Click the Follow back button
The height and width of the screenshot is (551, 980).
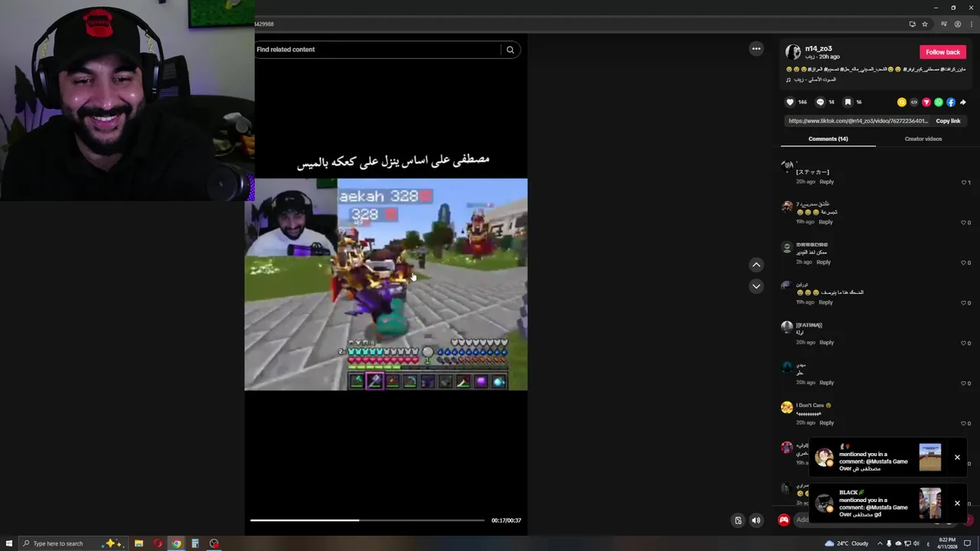942,52
